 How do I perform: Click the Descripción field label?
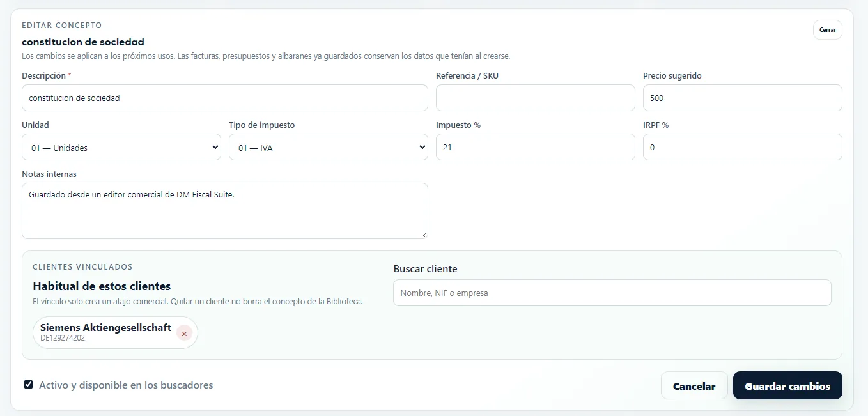click(x=46, y=75)
